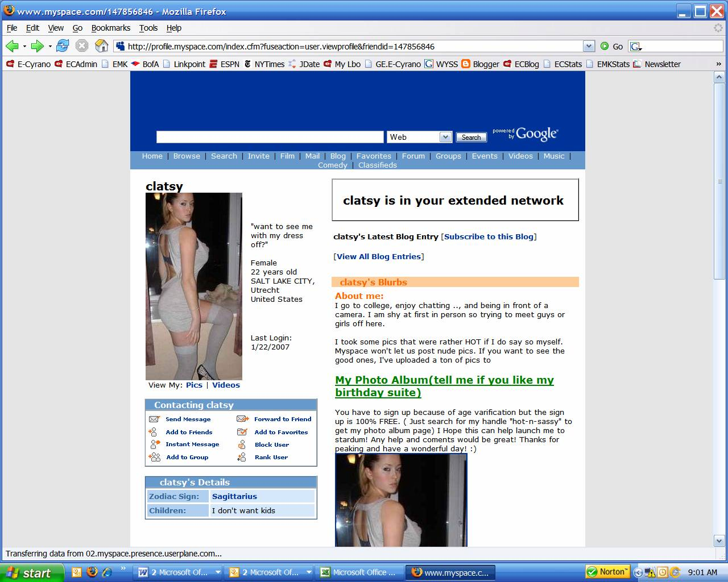The image size is (728, 582).
Task: Open the E-Cyrano bookmark
Action: (x=28, y=64)
